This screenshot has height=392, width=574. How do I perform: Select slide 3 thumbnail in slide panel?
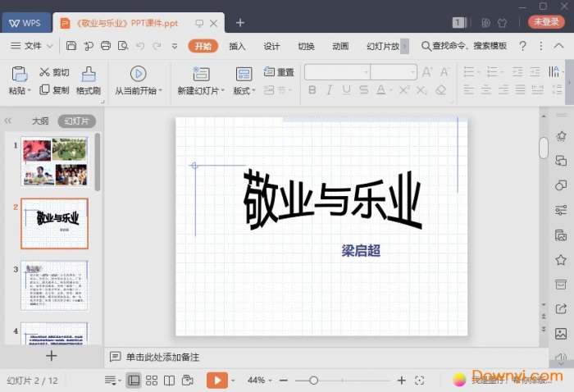point(54,285)
